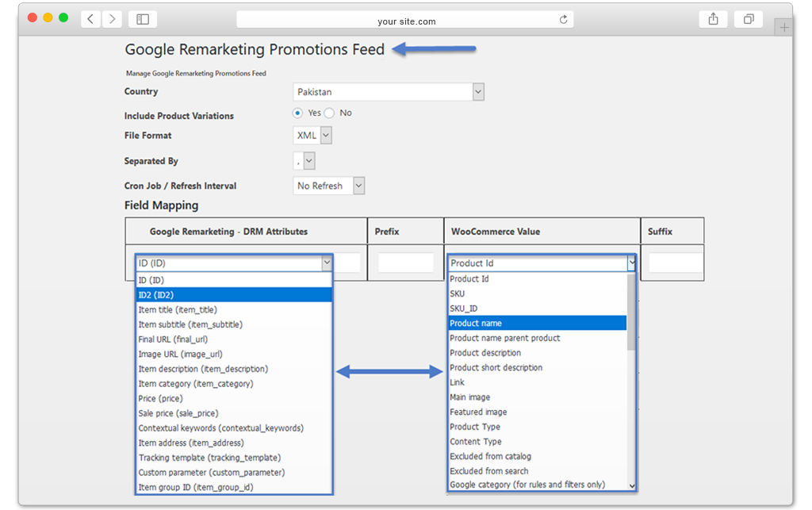The image size is (812, 510).
Task: Choose SKU_ID option
Action: [x=538, y=309]
